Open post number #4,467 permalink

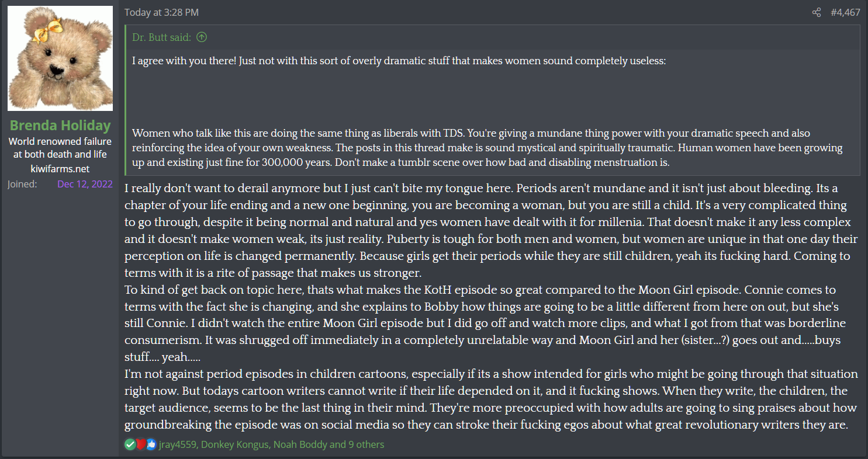pyautogui.click(x=845, y=12)
